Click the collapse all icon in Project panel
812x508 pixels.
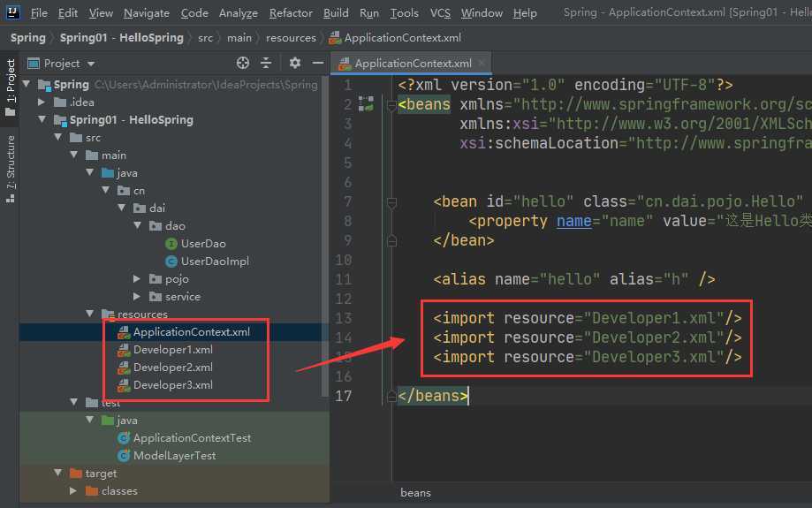(266, 64)
